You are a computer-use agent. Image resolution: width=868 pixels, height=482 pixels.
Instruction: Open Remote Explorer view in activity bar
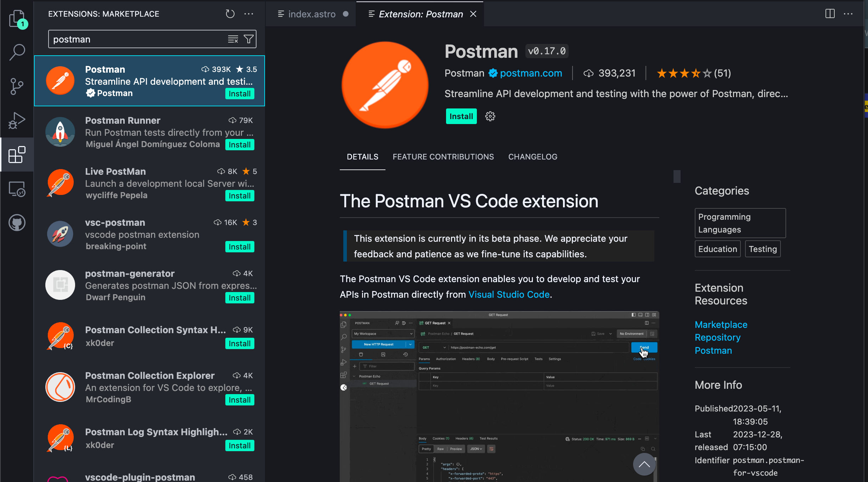17,189
